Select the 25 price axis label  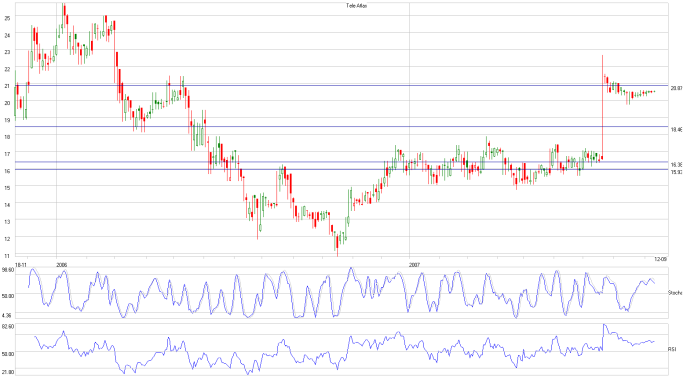click(x=7, y=17)
